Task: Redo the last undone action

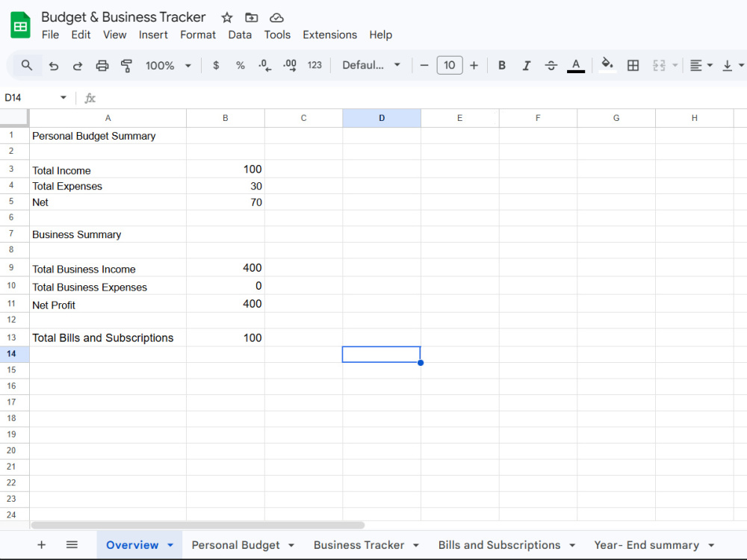Action: [x=77, y=66]
